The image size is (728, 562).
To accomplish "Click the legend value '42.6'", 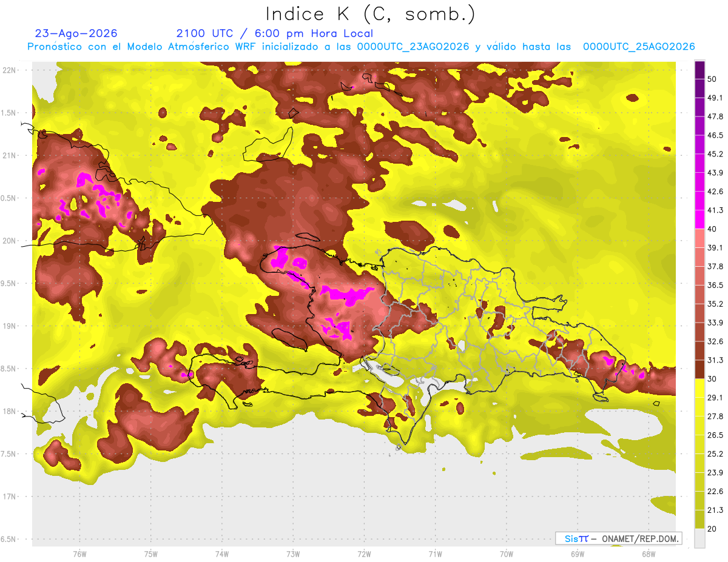I will [x=715, y=192].
